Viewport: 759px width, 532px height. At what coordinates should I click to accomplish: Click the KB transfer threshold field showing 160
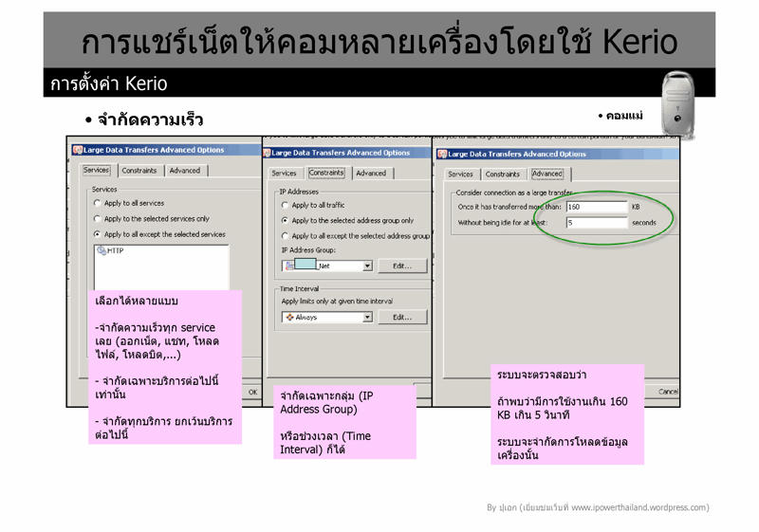(x=597, y=207)
